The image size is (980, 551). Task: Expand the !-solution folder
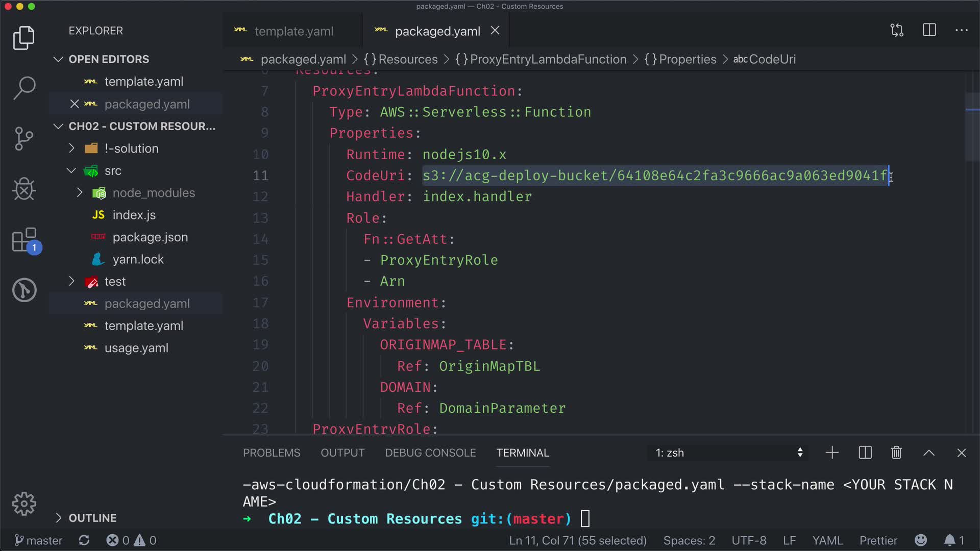point(131,148)
